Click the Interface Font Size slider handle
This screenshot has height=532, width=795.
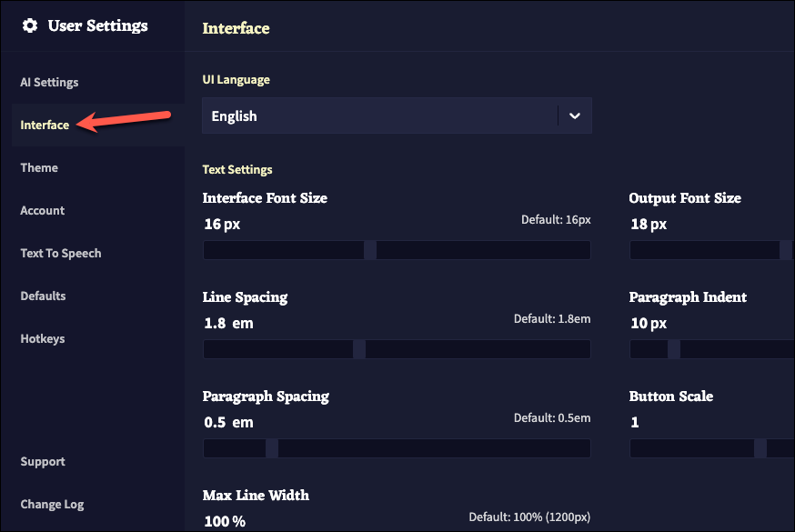tap(370, 250)
